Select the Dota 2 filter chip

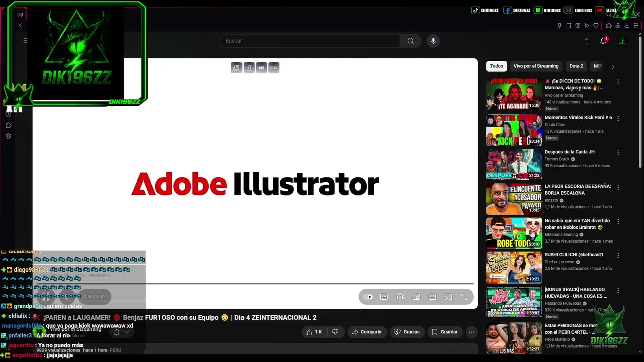pos(576,66)
